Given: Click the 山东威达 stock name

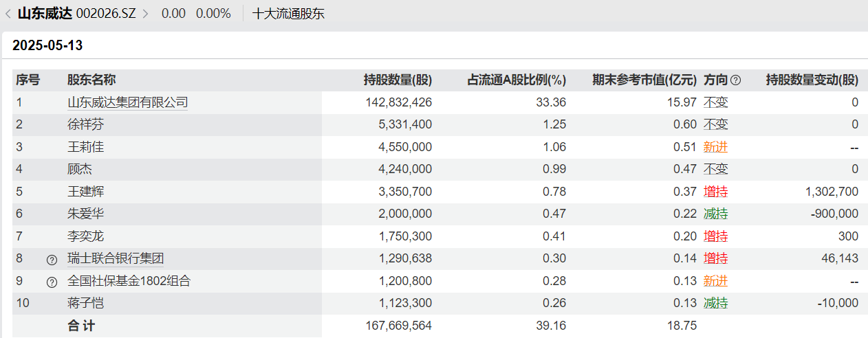Looking at the screenshot, I should (x=45, y=13).
